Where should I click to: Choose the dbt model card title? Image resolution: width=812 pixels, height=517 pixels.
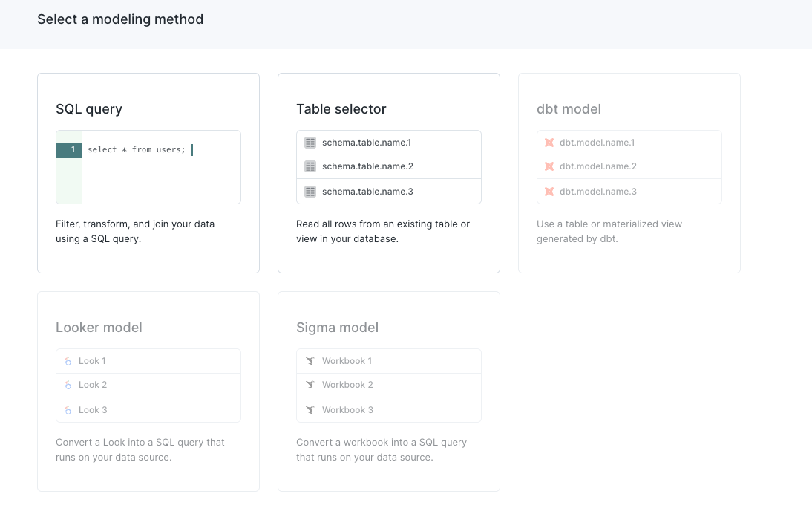569,109
